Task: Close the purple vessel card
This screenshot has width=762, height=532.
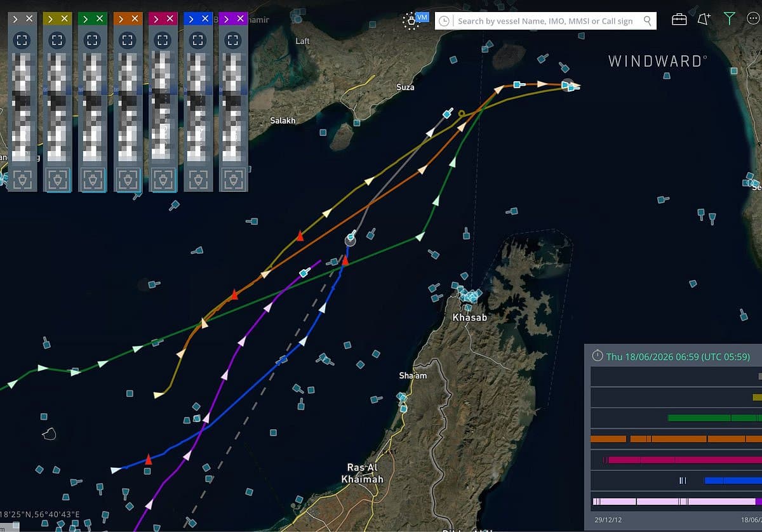Action: tap(241, 19)
